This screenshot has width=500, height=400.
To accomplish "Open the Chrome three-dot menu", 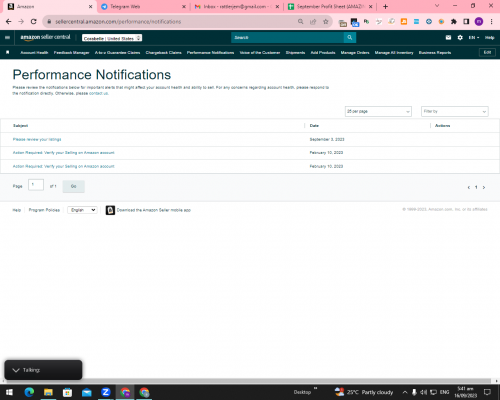I will click(x=491, y=22).
